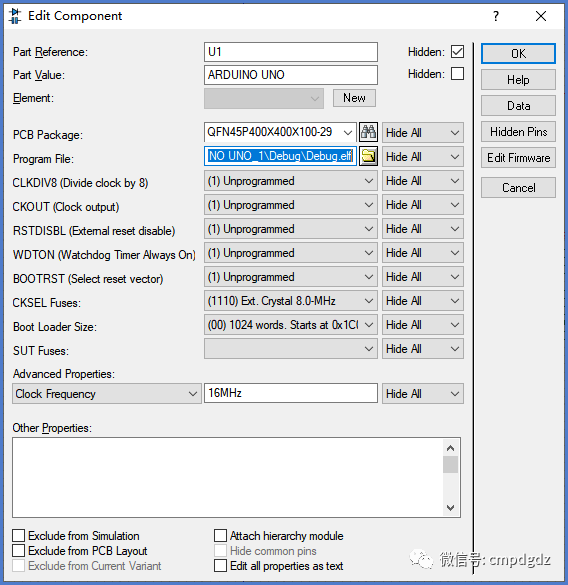This screenshot has width=568, height=585.
Task: Open the WDTON Watchdog Timer dropdown
Action: tap(291, 253)
